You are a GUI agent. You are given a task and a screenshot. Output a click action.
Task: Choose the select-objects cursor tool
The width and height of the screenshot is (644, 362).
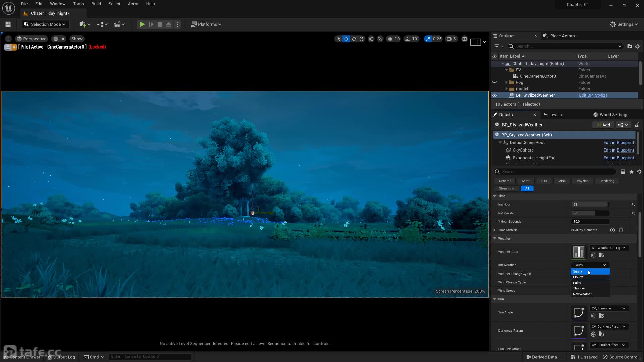[339, 39]
